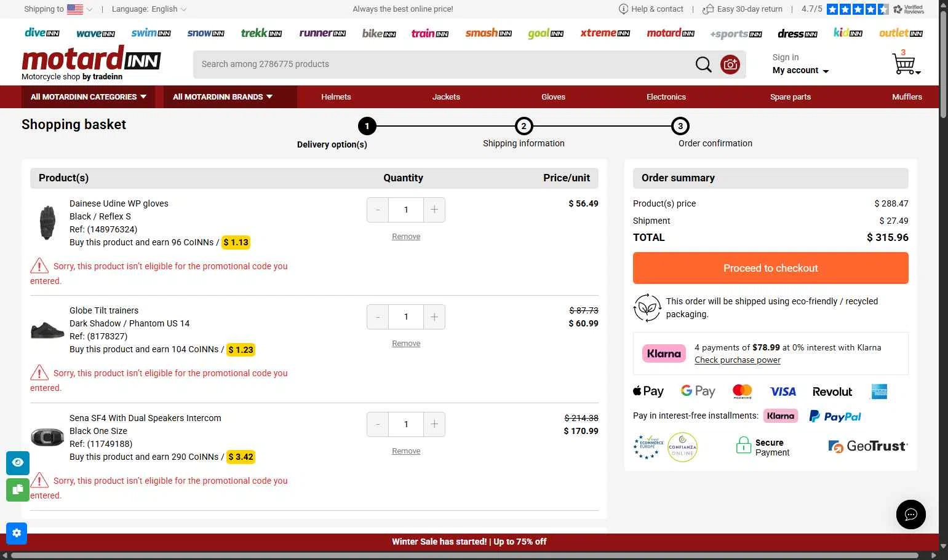Viewport: 948px width, 560px height.
Task: Open the +sportsINN store logo
Action: (x=736, y=34)
